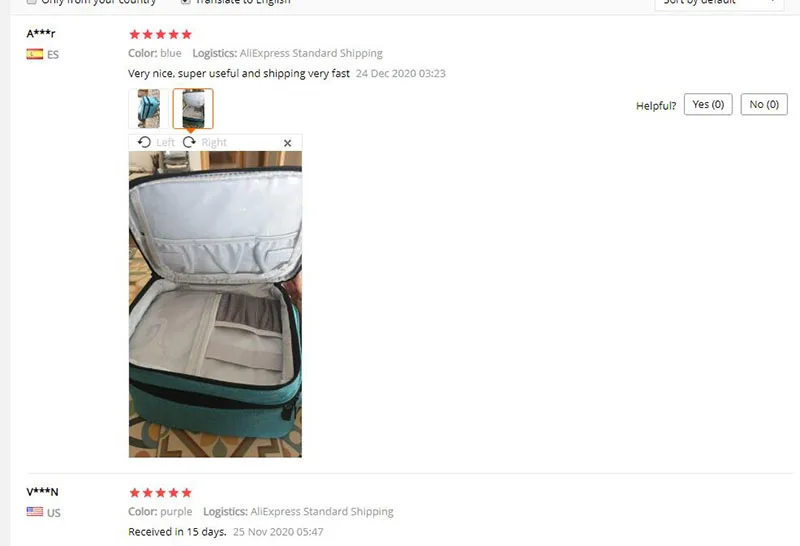Open the Sort by default dropdown
This screenshot has width=800, height=546.
click(x=719, y=3)
